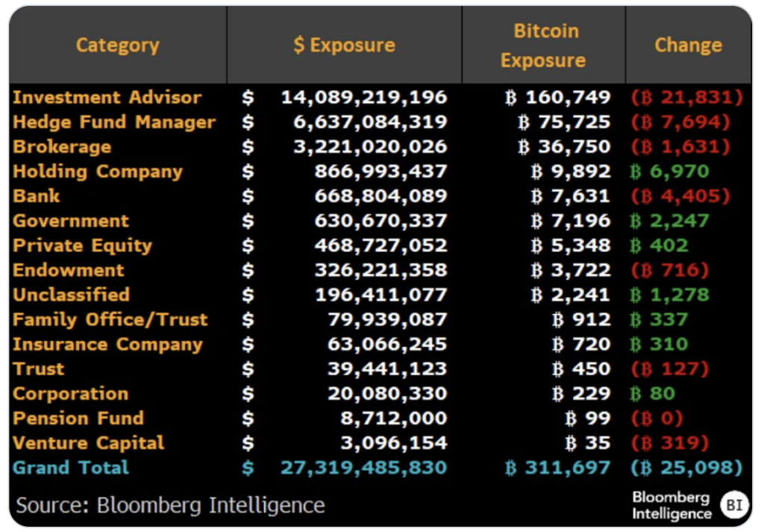The image size is (764, 532).
Task: Click the Change column header
Action: (688, 46)
